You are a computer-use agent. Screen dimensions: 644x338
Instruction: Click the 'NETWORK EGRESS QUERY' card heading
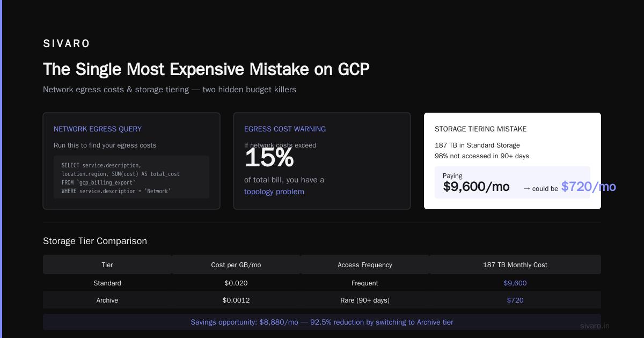tap(98, 129)
